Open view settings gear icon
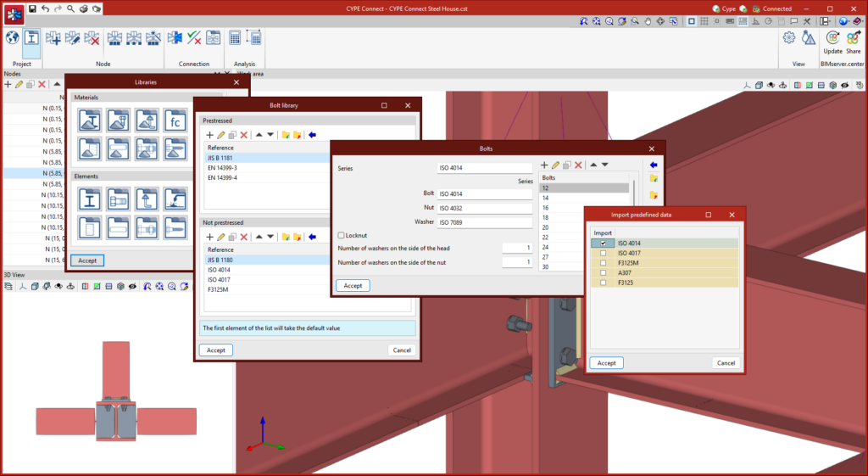The image size is (868, 476). coord(788,38)
